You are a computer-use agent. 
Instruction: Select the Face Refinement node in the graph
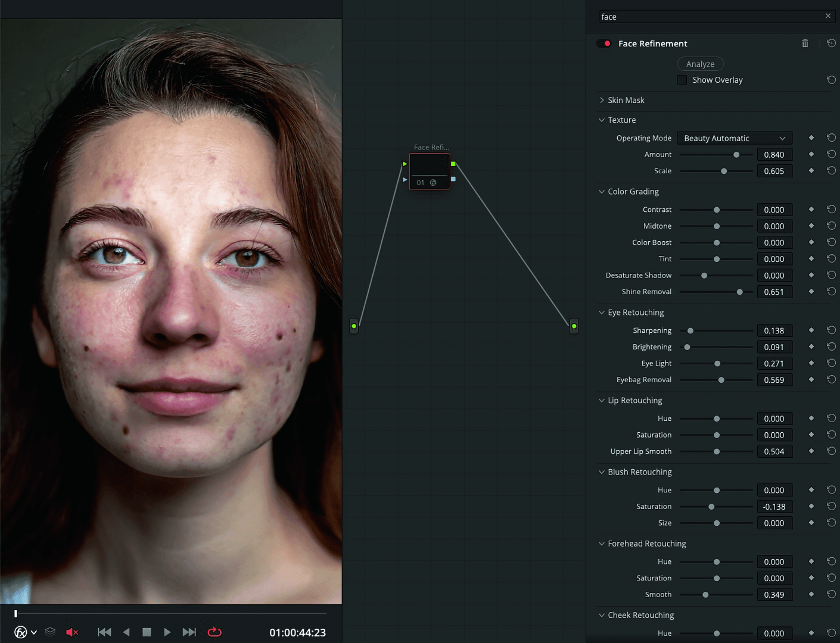tap(430, 171)
